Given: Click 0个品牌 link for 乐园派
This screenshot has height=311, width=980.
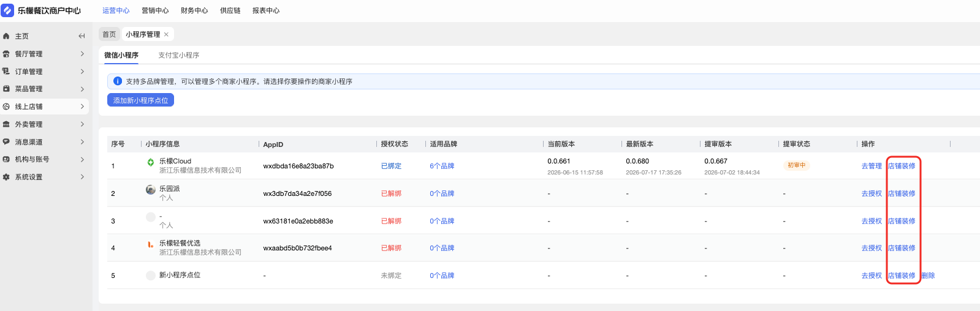Looking at the screenshot, I should [442, 193].
